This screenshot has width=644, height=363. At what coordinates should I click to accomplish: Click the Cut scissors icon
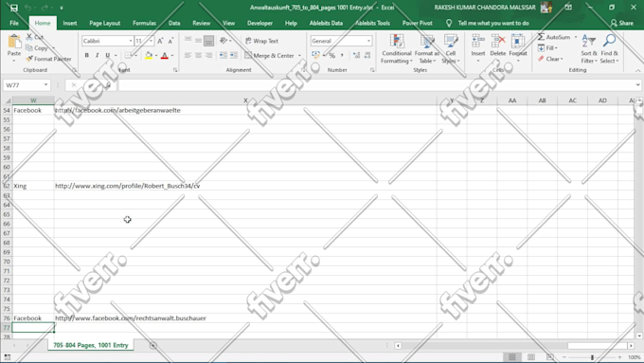(29, 37)
